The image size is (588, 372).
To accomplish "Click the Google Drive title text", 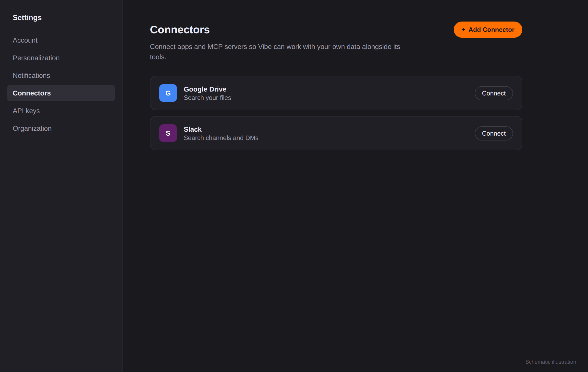I will point(205,89).
